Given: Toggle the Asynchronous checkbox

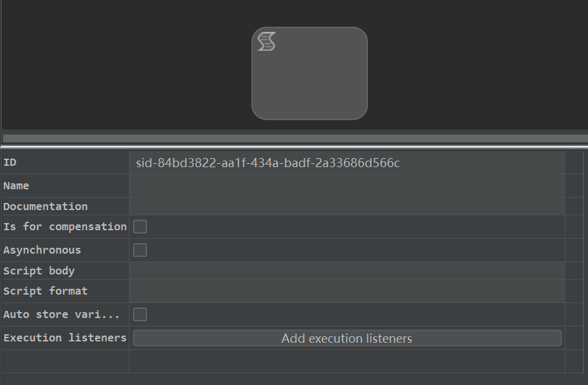Looking at the screenshot, I should click(x=140, y=250).
